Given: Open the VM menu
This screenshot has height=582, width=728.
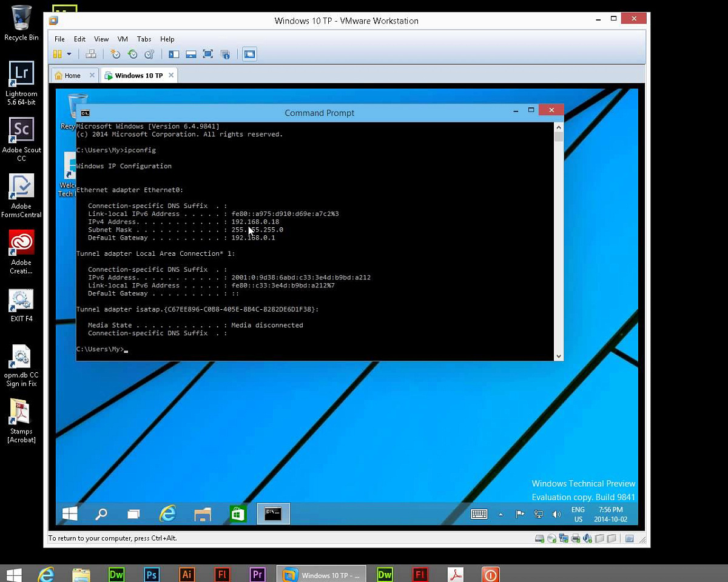Looking at the screenshot, I should (123, 39).
